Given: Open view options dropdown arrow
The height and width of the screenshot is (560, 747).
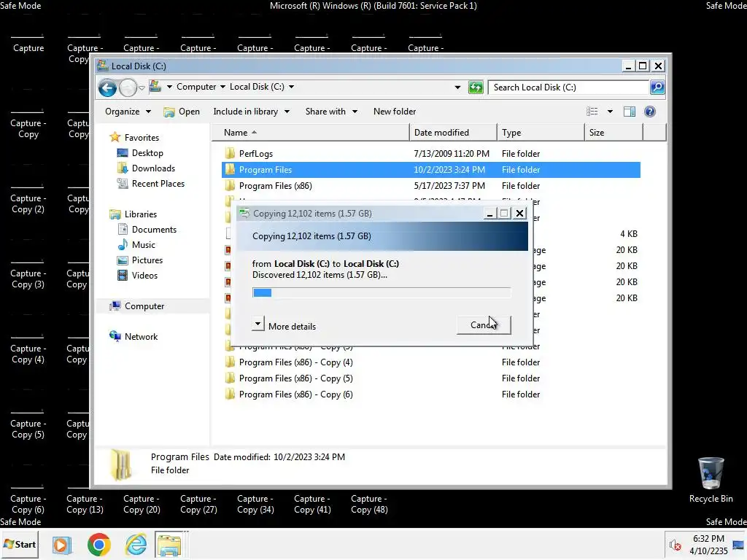Looking at the screenshot, I should pyautogui.click(x=610, y=112).
